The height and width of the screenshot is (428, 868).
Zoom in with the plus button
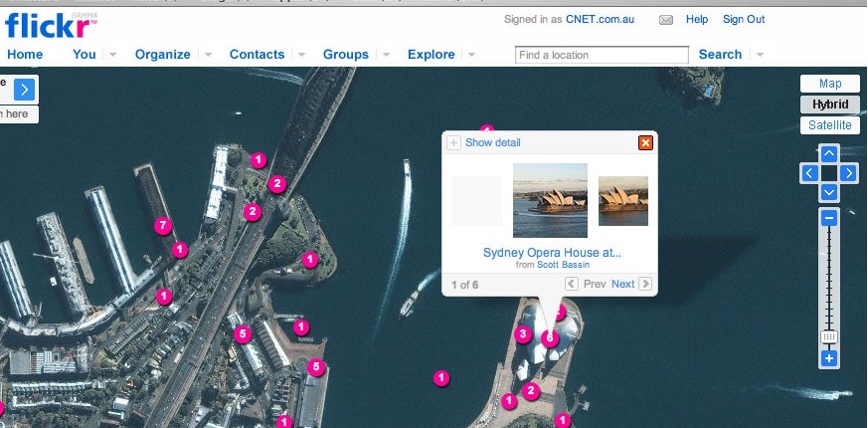pos(829,358)
